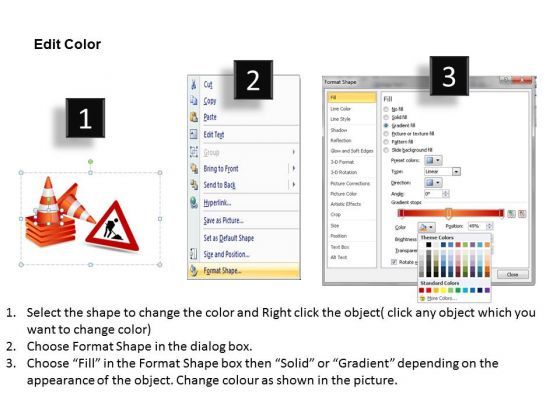Click the Close button in Format Shape

[x=512, y=274]
